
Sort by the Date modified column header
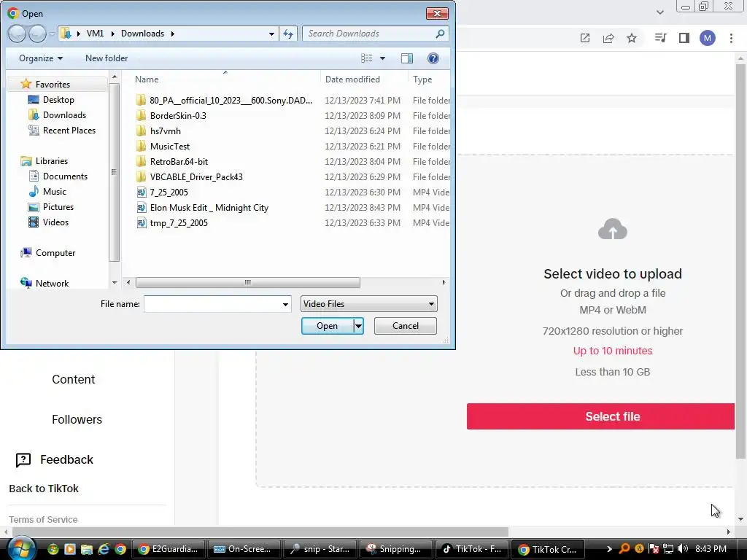(352, 79)
